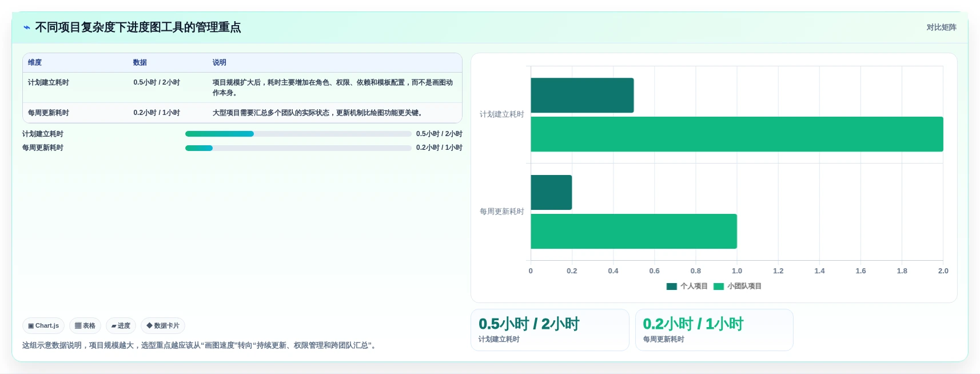
Task: Click the chart y-axis label 计划建立耗时
Action: click(x=502, y=114)
